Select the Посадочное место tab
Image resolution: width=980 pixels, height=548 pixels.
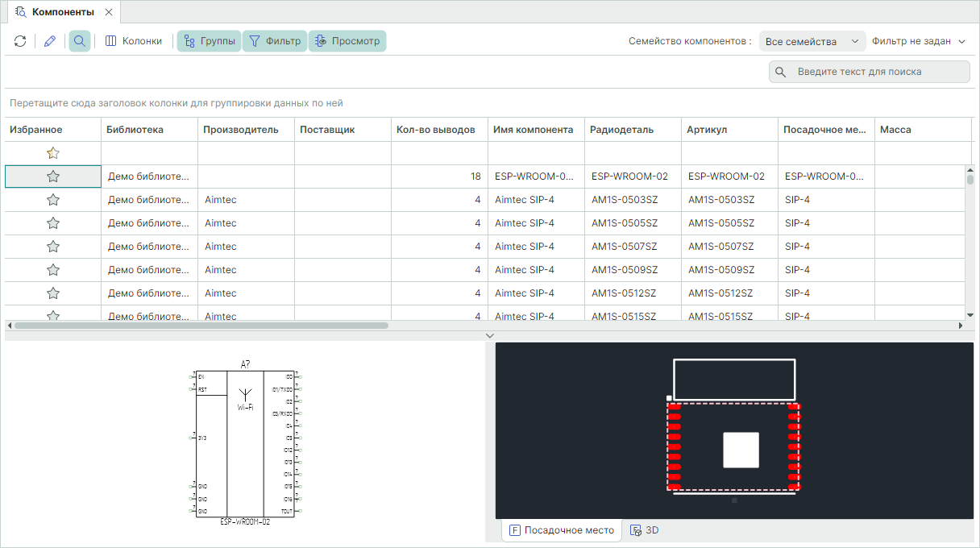click(x=562, y=530)
